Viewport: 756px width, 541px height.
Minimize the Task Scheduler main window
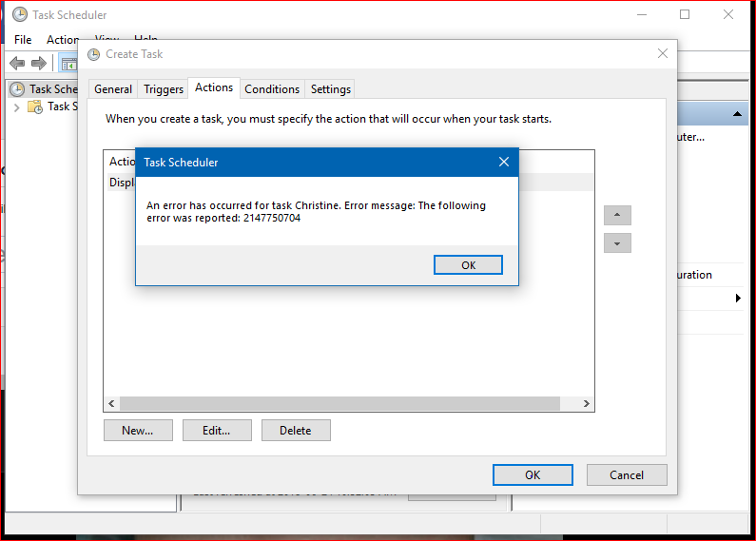tap(641, 14)
